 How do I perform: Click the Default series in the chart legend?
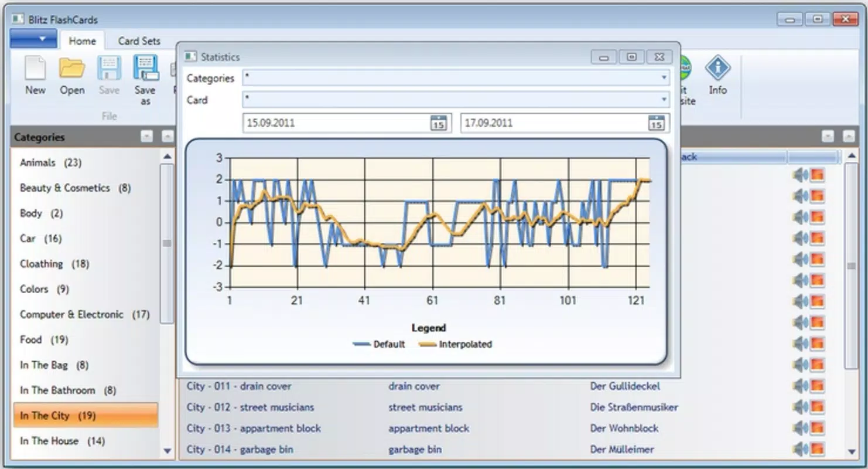click(x=379, y=344)
